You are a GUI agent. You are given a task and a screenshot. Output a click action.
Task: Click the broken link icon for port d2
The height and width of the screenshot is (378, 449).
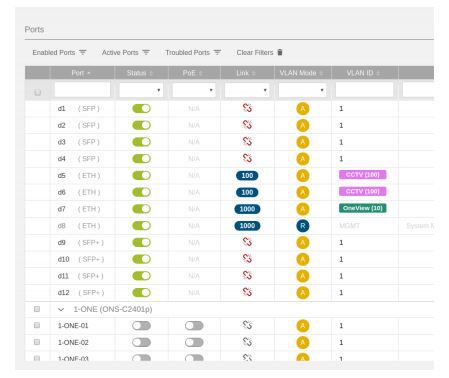(x=247, y=125)
